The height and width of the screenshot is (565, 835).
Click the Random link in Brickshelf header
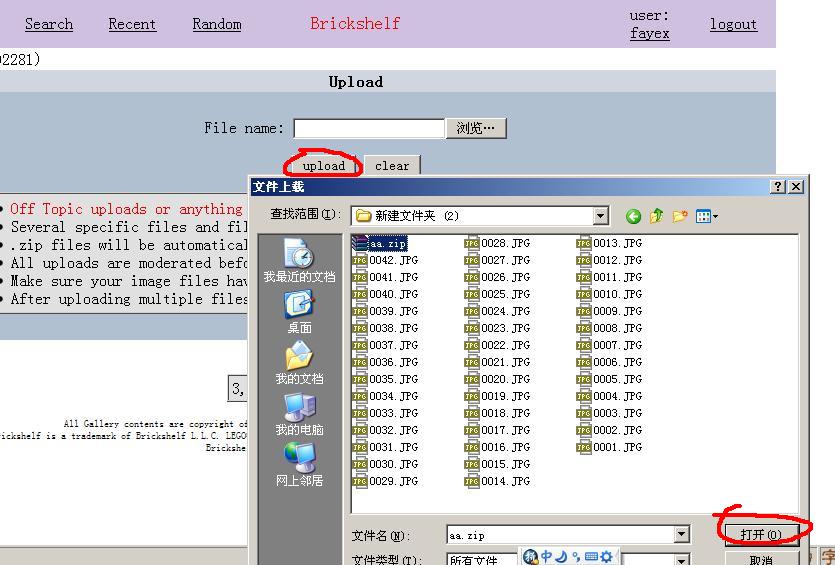point(217,24)
